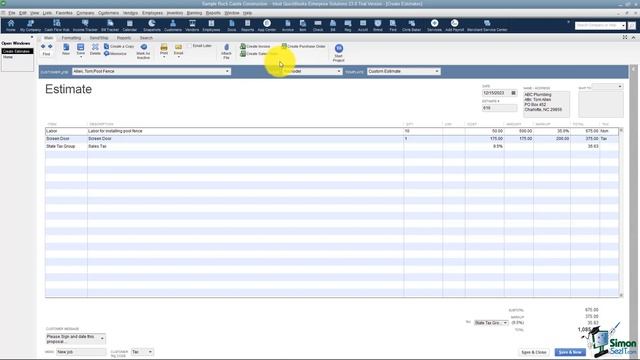Click in the Estimate number field
Screen dimensions: 640x360
point(499,108)
